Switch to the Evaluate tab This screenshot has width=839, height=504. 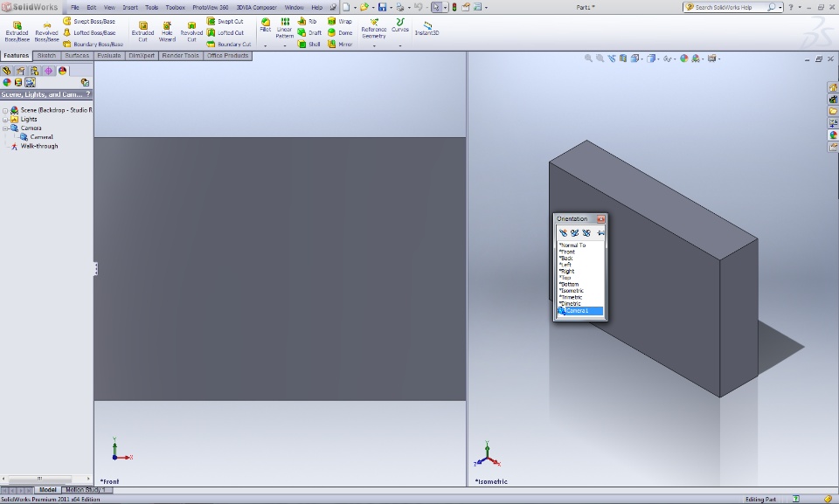point(109,56)
